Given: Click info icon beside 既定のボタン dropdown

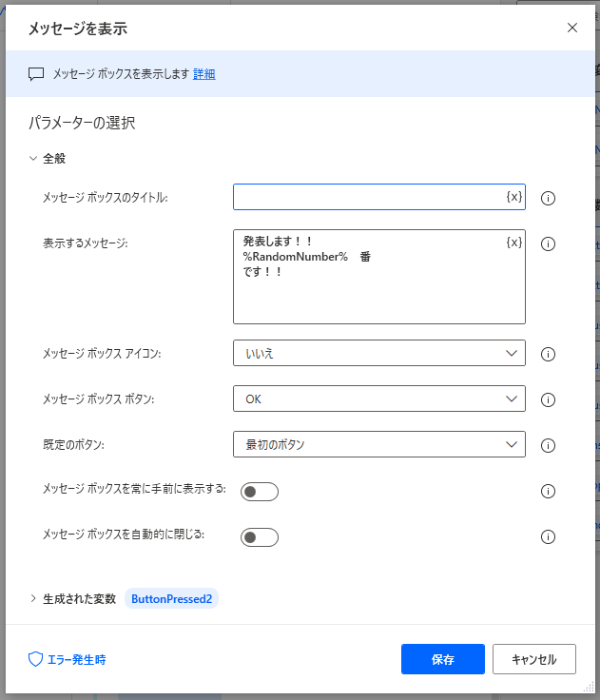Looking at the screenshot, I should click(548, 445).
